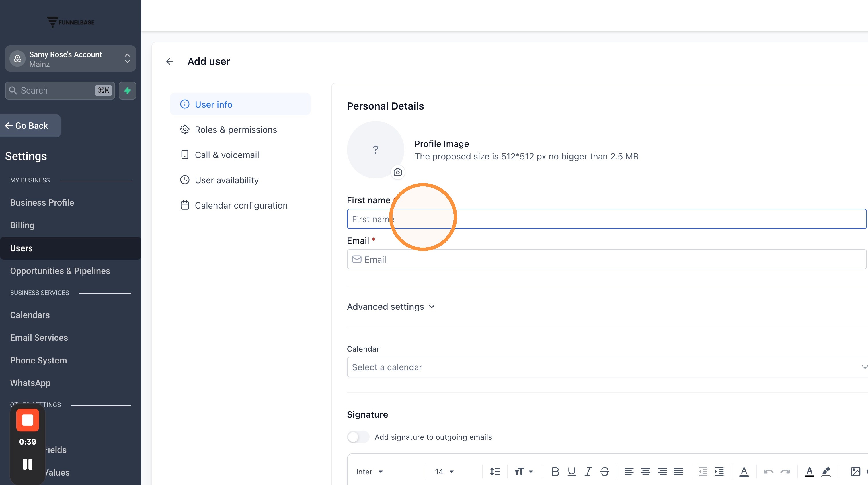The height and width of the screenshot is (485, 868).
Task: Open Samy Rose's Account switcher
Action: 71,59
